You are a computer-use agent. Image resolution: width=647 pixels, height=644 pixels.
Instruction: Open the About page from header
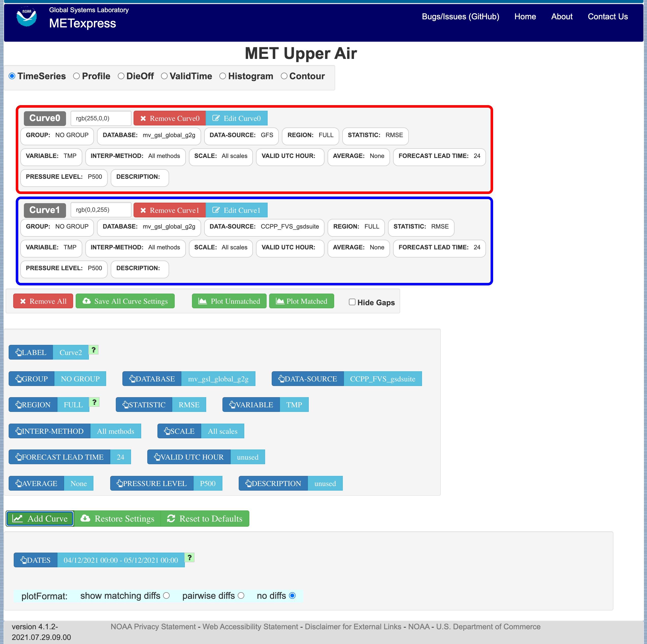click(x=562, y=17)
